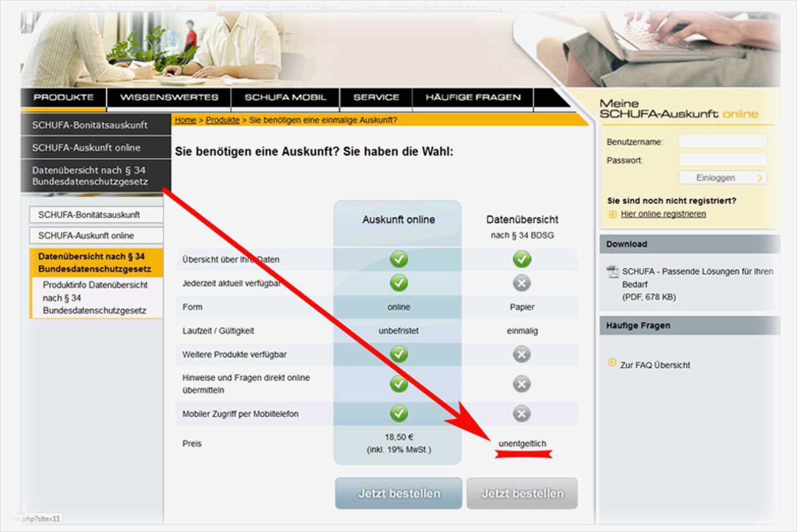Screen dimensions: 797x532
Task: Switch to the SCHUFA MOBIL tab
Action: point(286,98)
